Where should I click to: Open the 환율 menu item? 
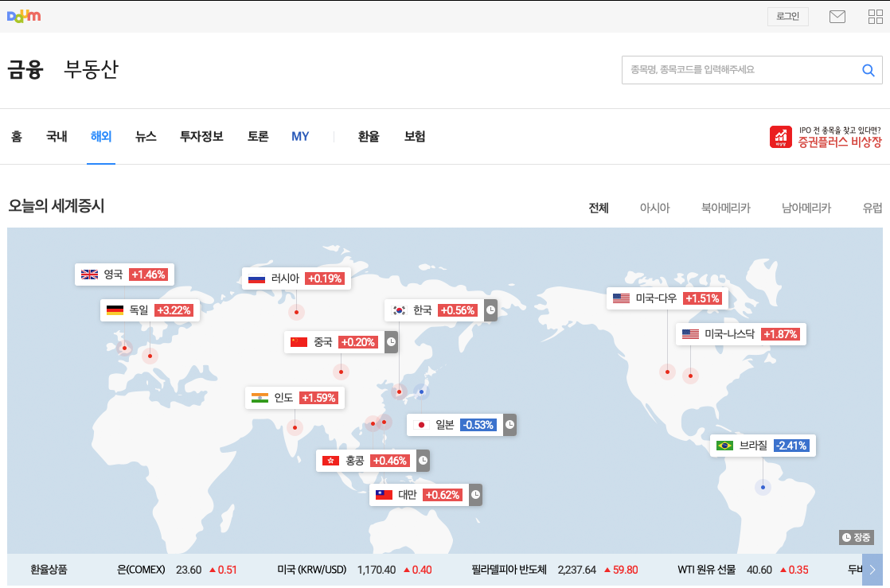(368, 136)
